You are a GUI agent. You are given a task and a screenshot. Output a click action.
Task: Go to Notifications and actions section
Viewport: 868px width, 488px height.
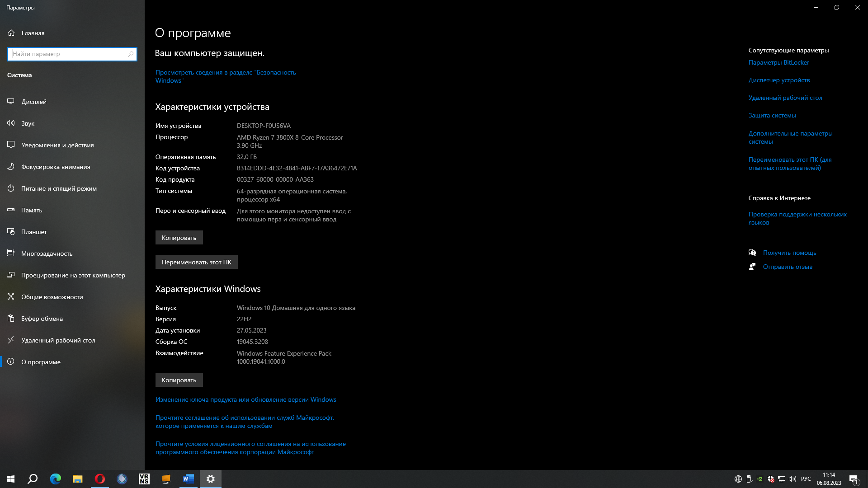click(x=57, y=145)
